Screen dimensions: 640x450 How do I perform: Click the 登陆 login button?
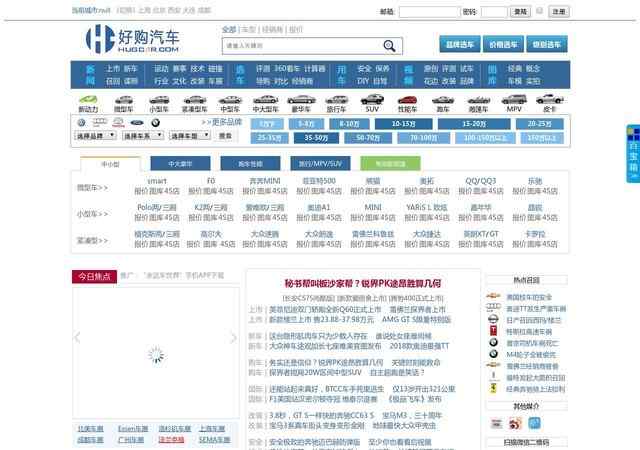(x=520, y=11)
